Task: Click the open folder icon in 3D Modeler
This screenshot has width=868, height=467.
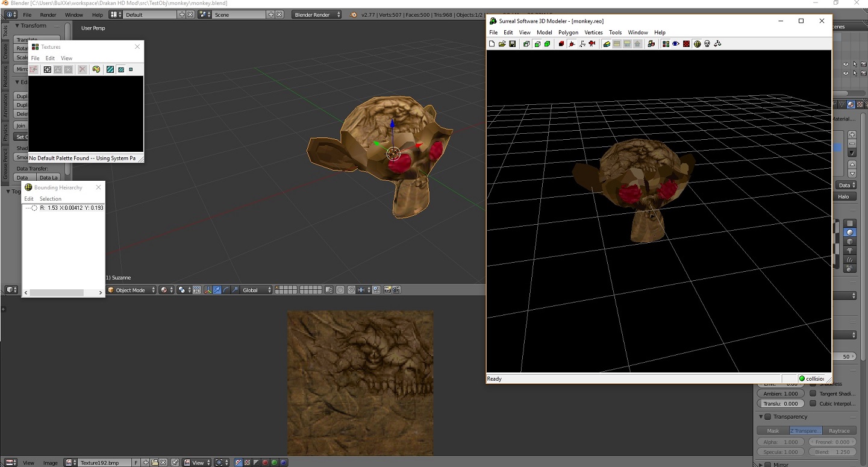Action: 502,44
